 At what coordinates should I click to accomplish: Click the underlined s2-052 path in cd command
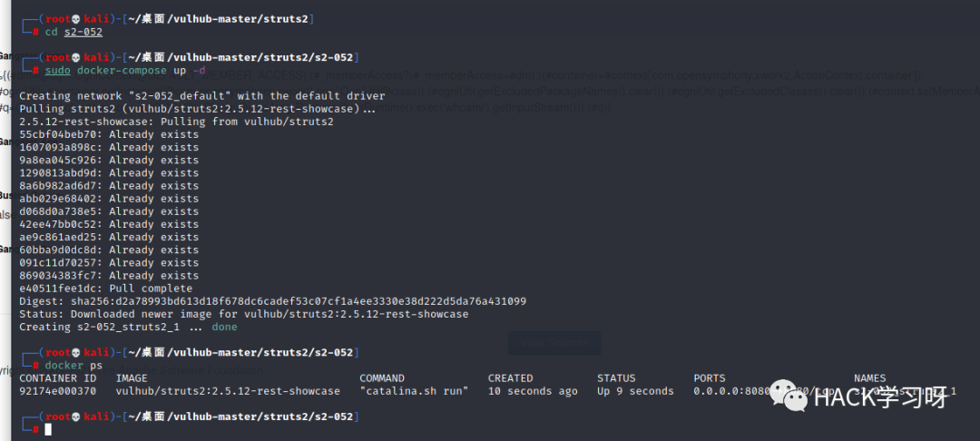(83, 32)
